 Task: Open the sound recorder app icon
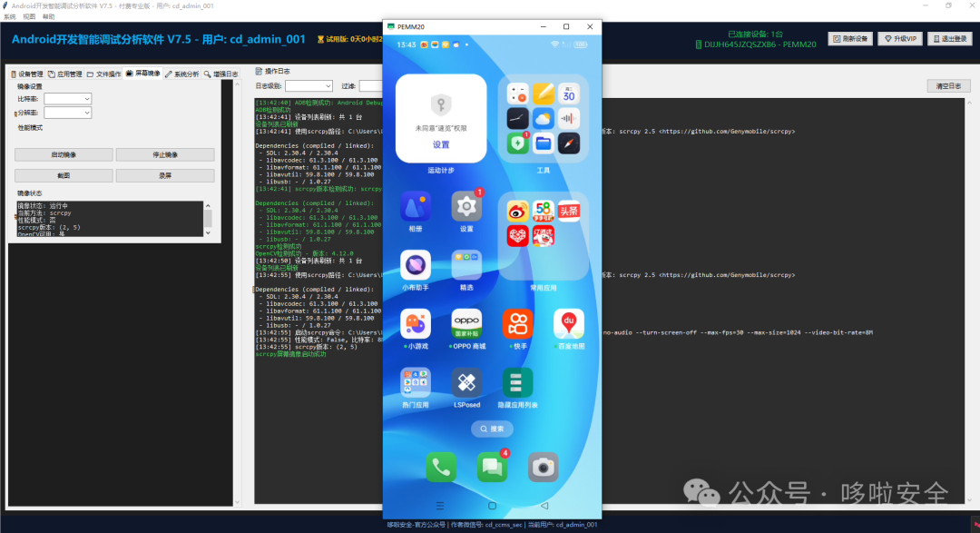(x=569, y=119)
